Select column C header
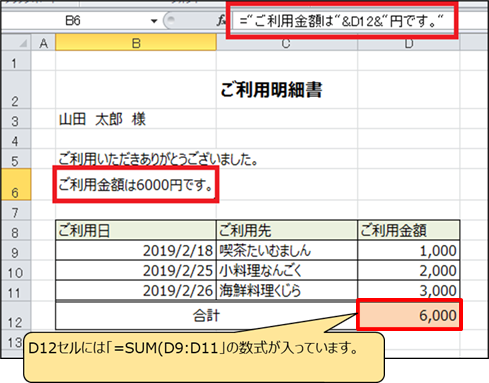The height and width of the screenshot is (383, 489). pyautogui.click(x=287, y=43)
